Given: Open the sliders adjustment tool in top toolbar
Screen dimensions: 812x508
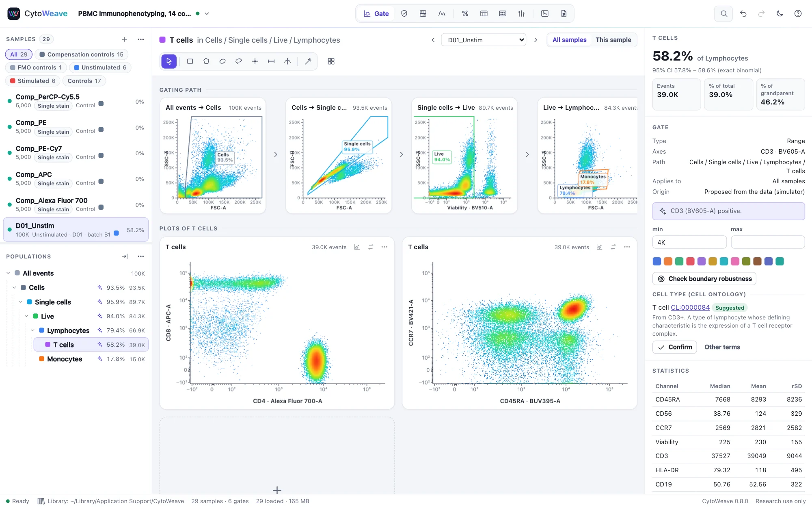Looking at the screenshot, I should pyautogui.click(x=521, y=13).
